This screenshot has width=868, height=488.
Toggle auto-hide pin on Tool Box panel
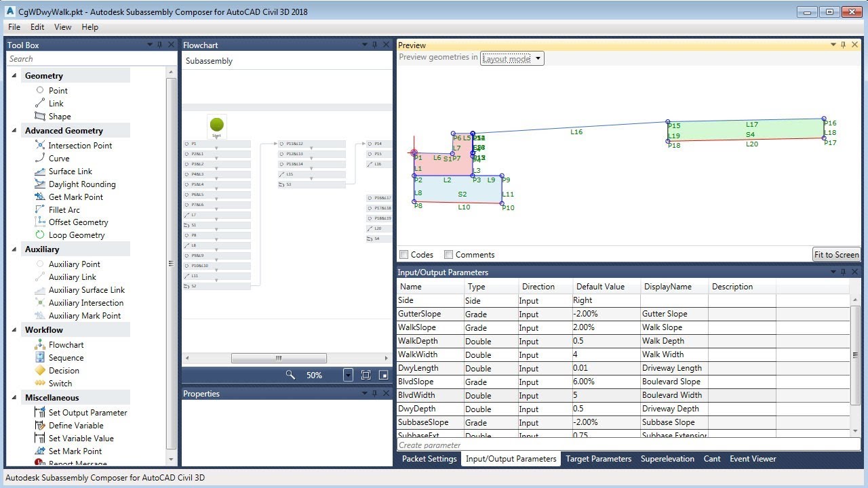point(160,45)
